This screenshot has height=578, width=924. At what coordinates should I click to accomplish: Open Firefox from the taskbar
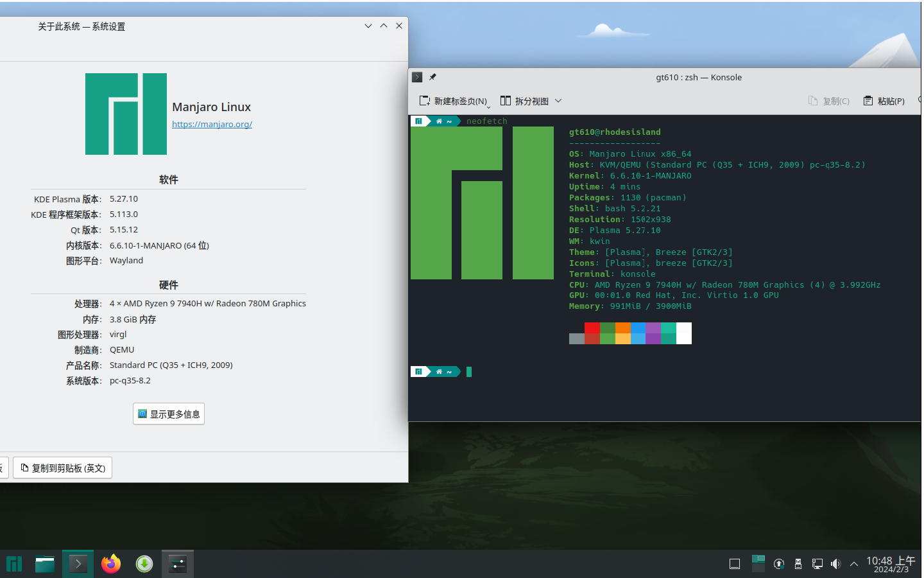(110, 563)
